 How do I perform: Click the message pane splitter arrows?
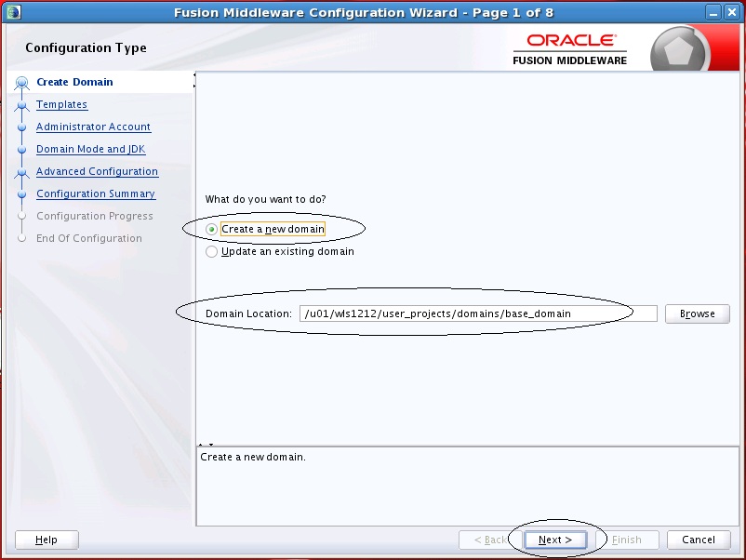click(206, 445)
